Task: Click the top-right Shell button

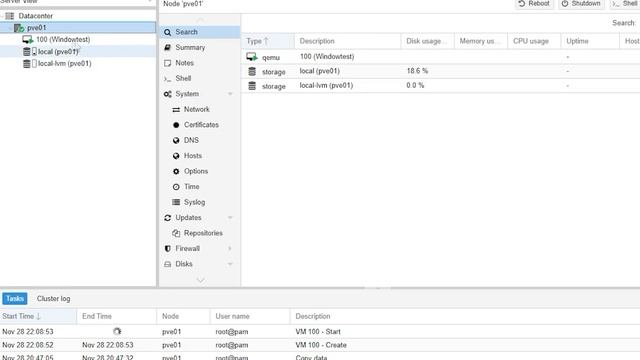Action: point(625,4)
